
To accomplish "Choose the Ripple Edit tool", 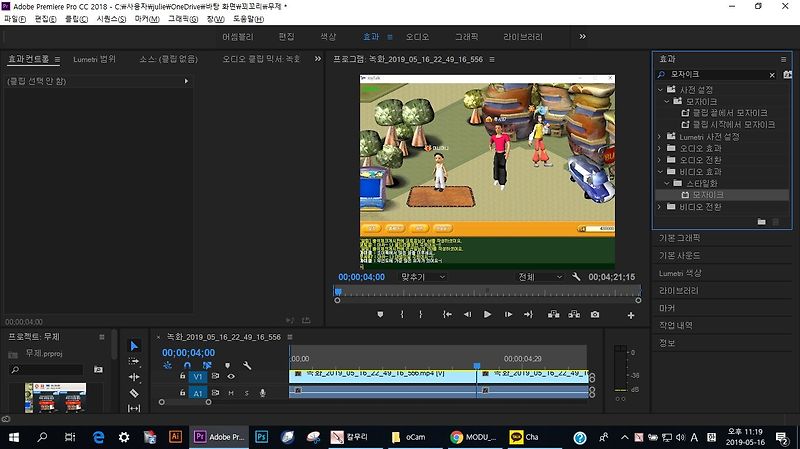I will pyautogui.click(x=135, y=377).
